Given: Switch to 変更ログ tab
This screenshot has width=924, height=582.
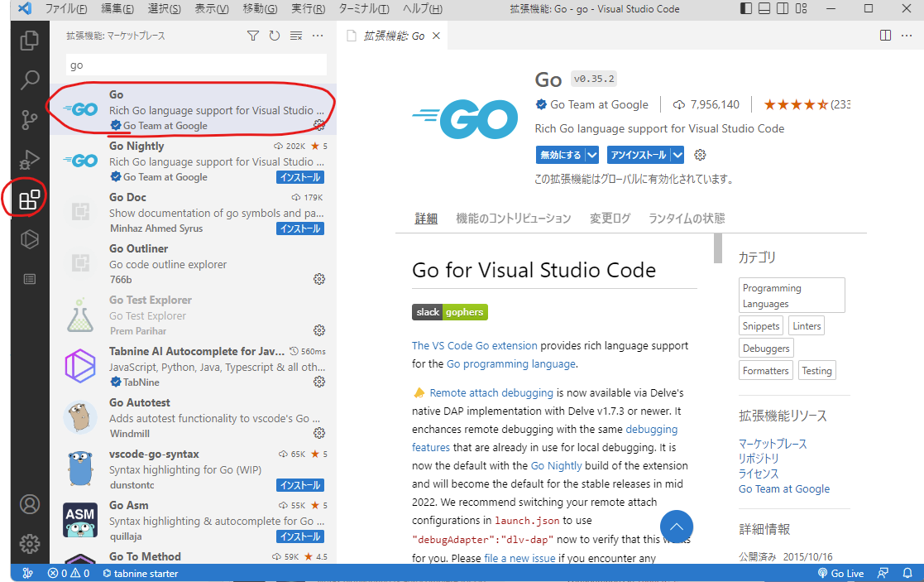Looking at the screenshot, I should click(x=610, y=219).
